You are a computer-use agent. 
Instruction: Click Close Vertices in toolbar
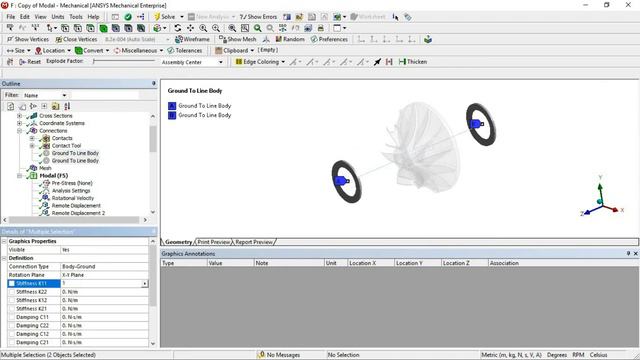click(x=76, y=39)
